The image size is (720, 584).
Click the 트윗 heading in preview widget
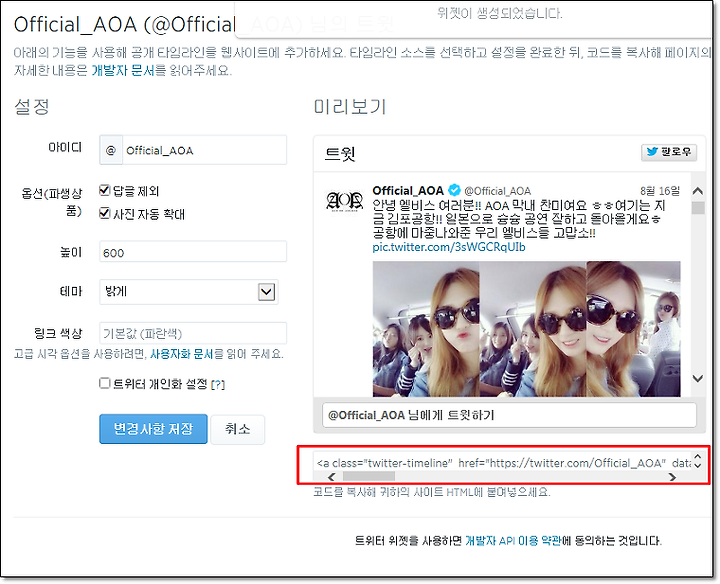[340, 153]
